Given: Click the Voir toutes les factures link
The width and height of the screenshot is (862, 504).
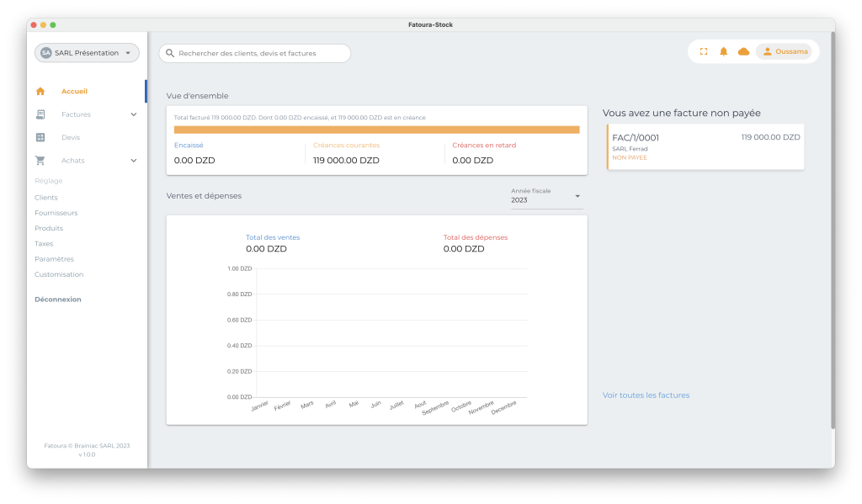Looking at the screenshot, I should click(x=646, y=395).
